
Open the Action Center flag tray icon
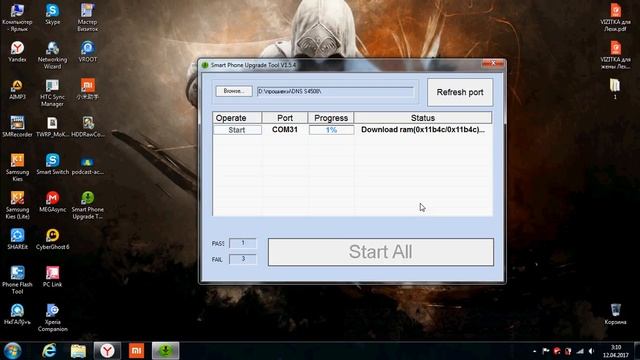[x=545, y=351]
